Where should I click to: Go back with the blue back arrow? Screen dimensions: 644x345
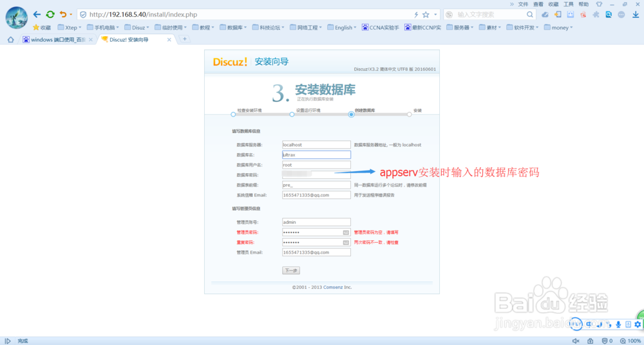point(37,14)
